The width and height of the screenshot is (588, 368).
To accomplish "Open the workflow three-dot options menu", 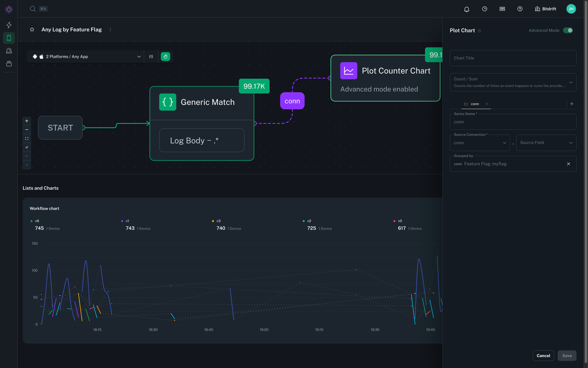I will point(110,29).
